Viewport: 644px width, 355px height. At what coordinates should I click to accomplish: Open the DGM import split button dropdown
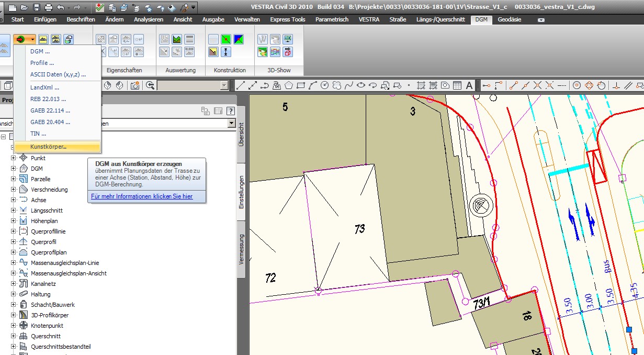33,39
